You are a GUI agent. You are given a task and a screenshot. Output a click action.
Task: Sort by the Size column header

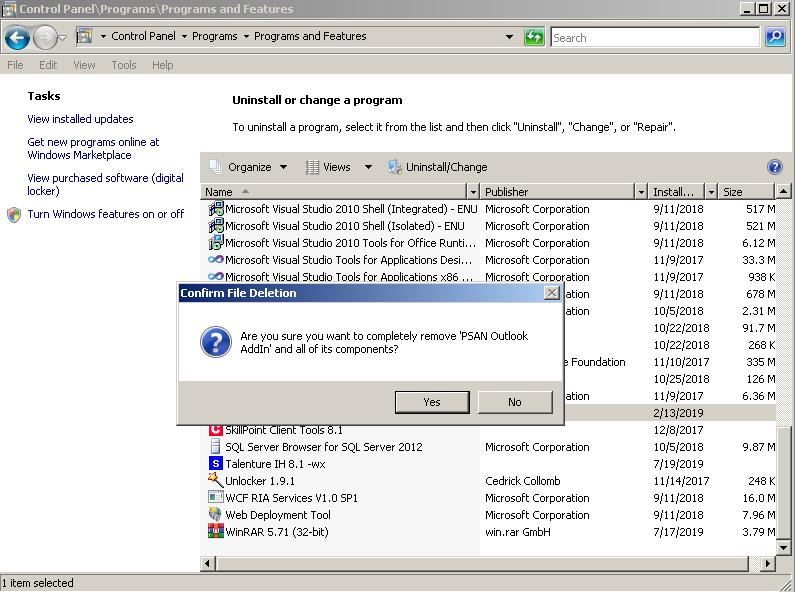tap(747, 192)
